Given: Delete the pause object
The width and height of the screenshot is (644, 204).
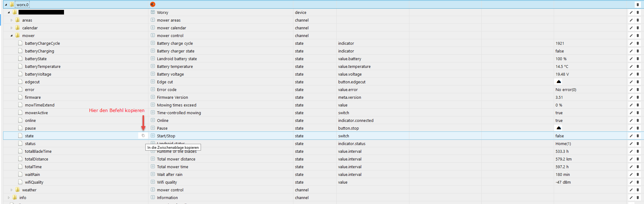Looking at the screenshot, I should point(638,128).
